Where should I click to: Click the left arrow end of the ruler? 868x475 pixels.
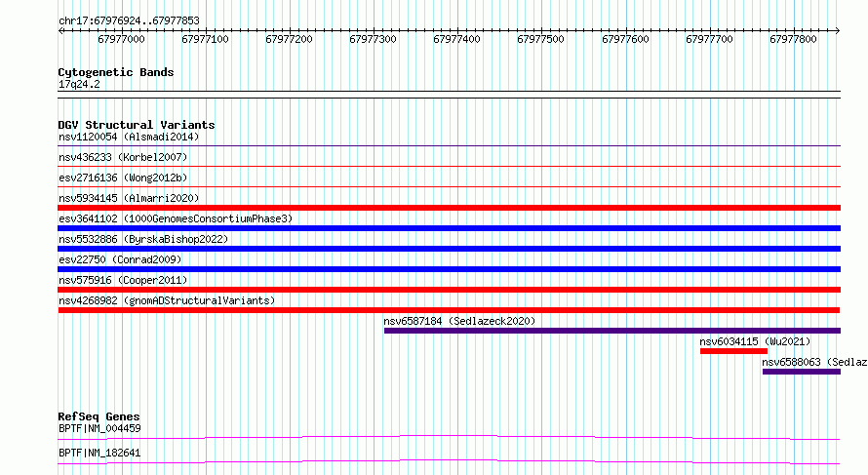60,30
